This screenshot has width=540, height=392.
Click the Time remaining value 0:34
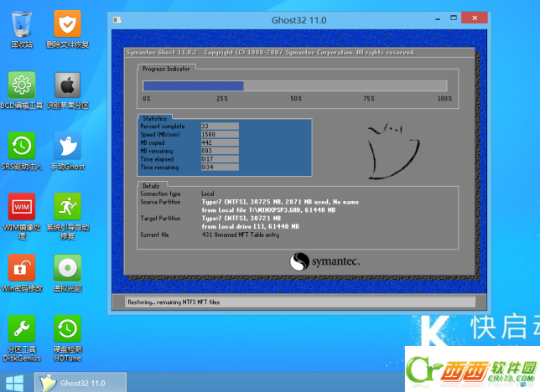[x=220, y=168]
